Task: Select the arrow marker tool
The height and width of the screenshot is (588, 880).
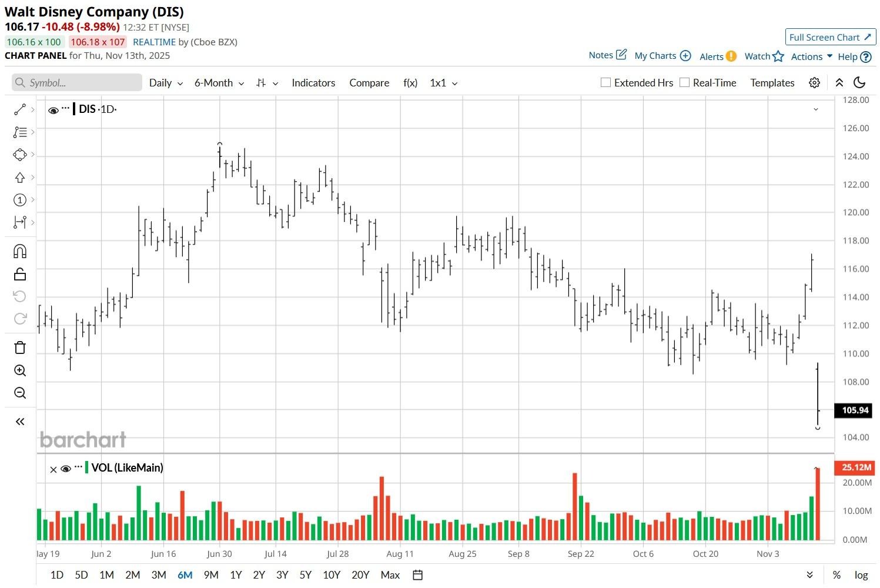Action: [x=19, y=178]
